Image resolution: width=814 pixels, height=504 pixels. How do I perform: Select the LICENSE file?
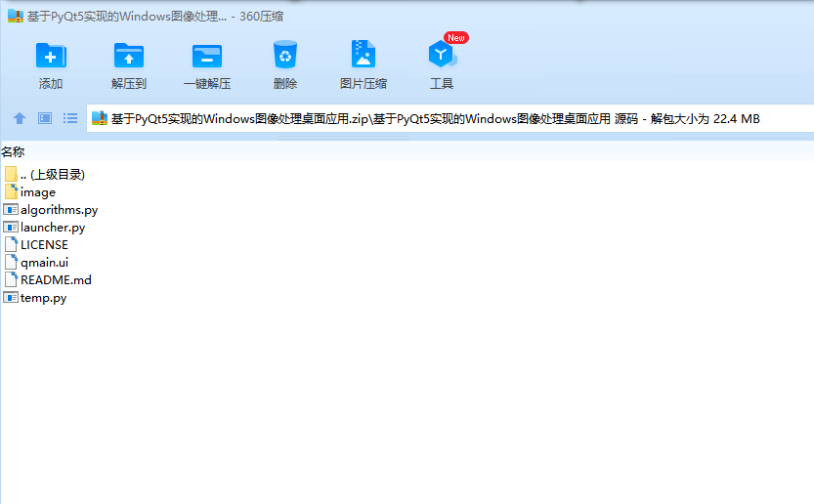click(36, 245)
